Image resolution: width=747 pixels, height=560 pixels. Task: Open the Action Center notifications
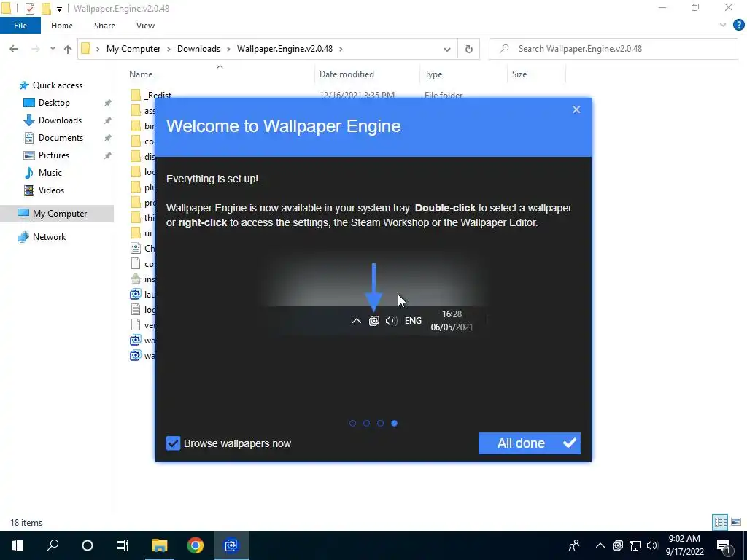(724, 545)
